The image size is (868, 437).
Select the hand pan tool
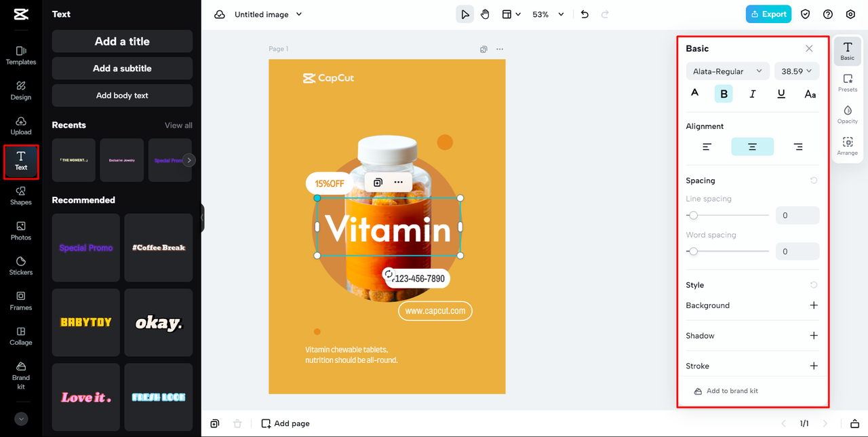(486, 14)
